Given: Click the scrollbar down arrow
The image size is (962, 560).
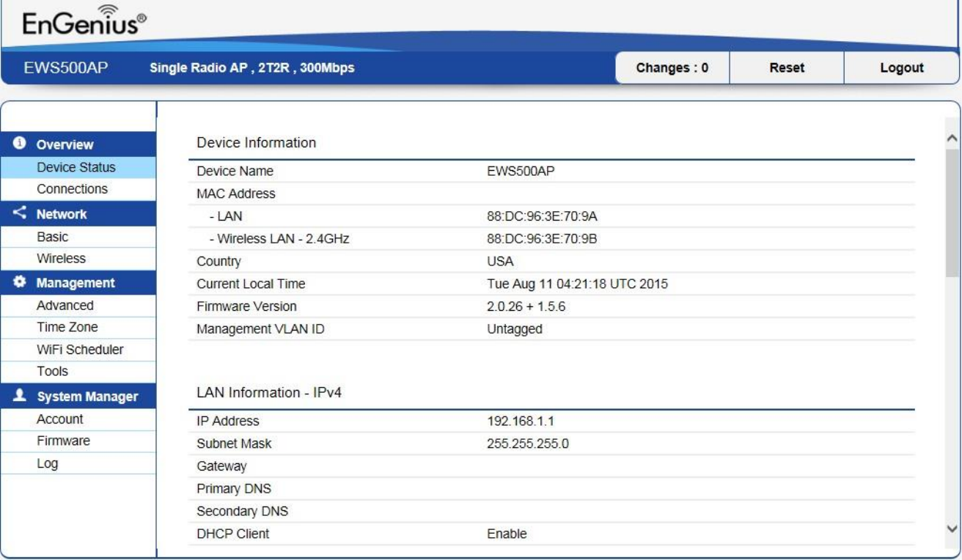Looking at the screenshot, I should pos(952,528).
